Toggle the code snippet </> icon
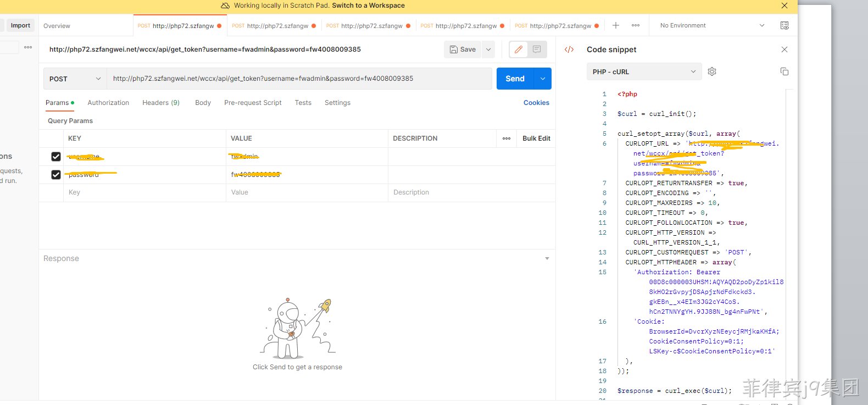The width and height of the screenshot is (868, 405). (x=569, y=49)
